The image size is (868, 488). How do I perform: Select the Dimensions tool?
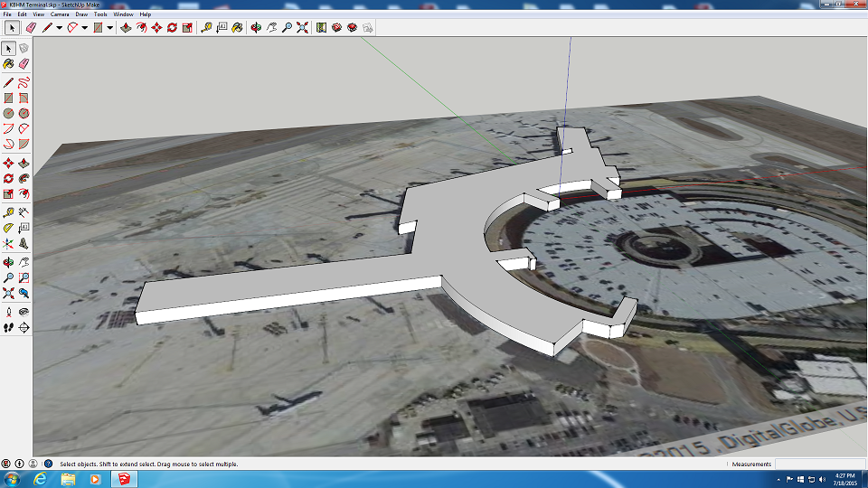coord(24,212)
